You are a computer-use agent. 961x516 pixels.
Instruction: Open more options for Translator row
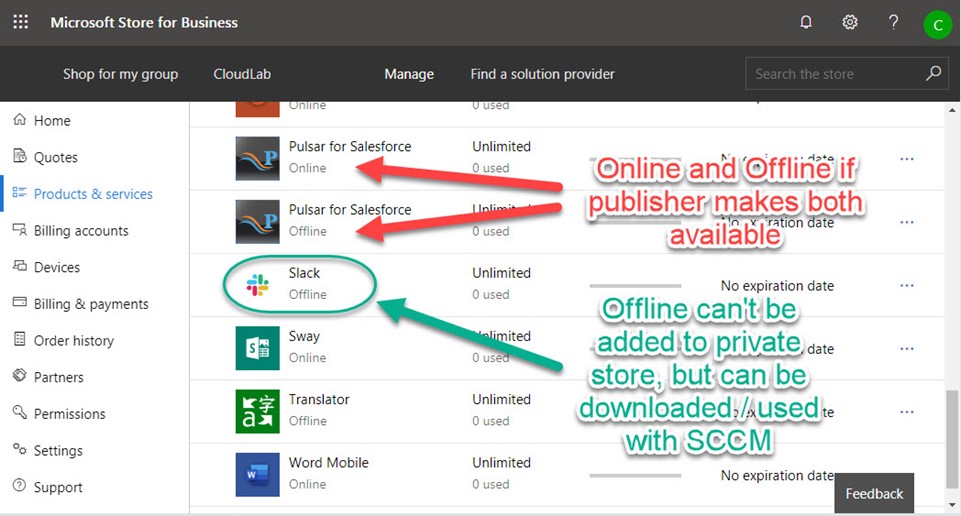907,411
